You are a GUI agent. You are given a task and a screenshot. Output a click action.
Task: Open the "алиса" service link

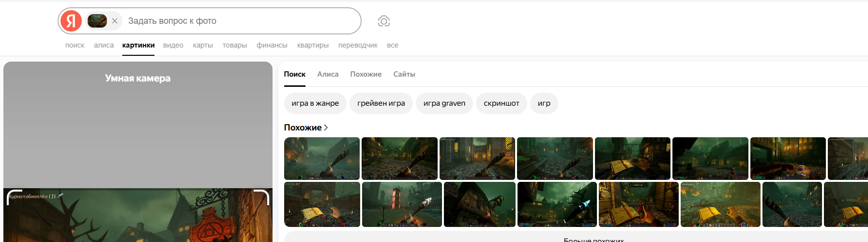coord(104,45)
